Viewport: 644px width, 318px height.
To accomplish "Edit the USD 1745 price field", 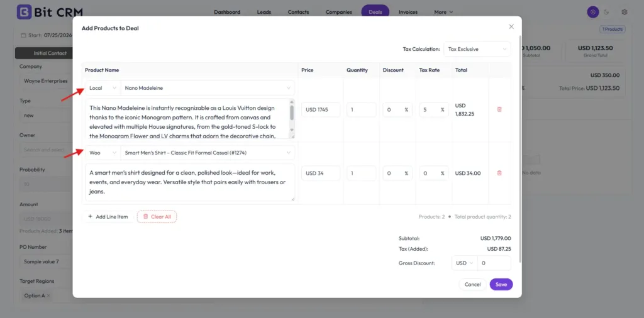I will [x=321, y=109].
